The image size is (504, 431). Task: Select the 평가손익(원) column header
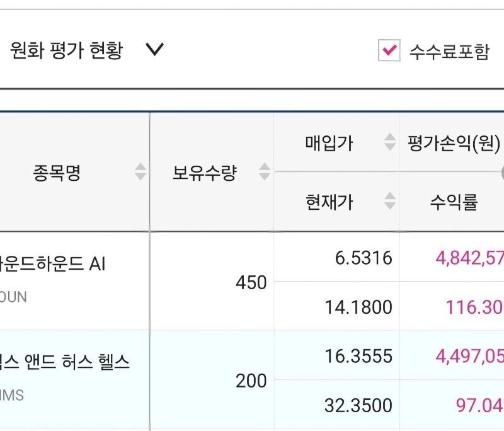coord(454,144)
